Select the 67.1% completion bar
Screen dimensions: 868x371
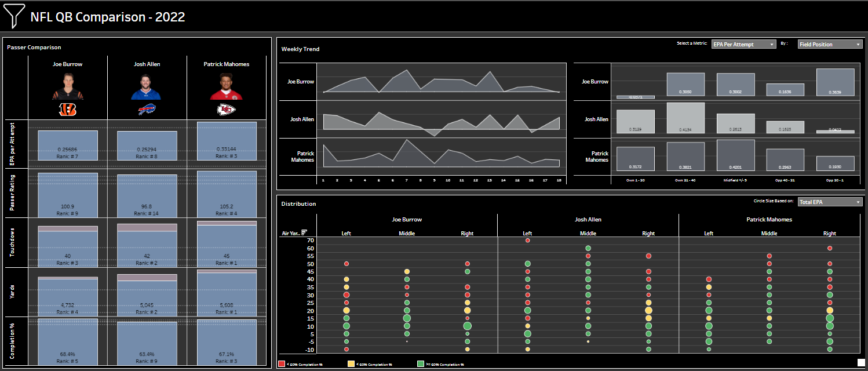coord(227,343)
